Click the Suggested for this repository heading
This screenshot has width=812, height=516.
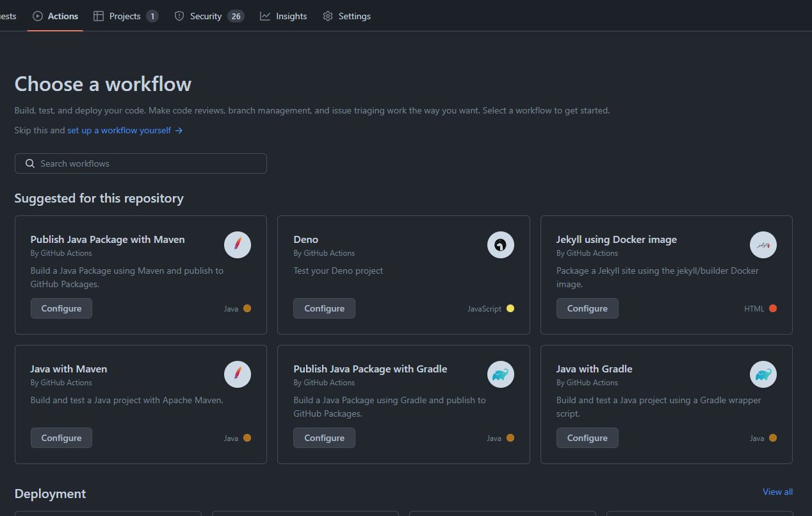coord(99,198)
